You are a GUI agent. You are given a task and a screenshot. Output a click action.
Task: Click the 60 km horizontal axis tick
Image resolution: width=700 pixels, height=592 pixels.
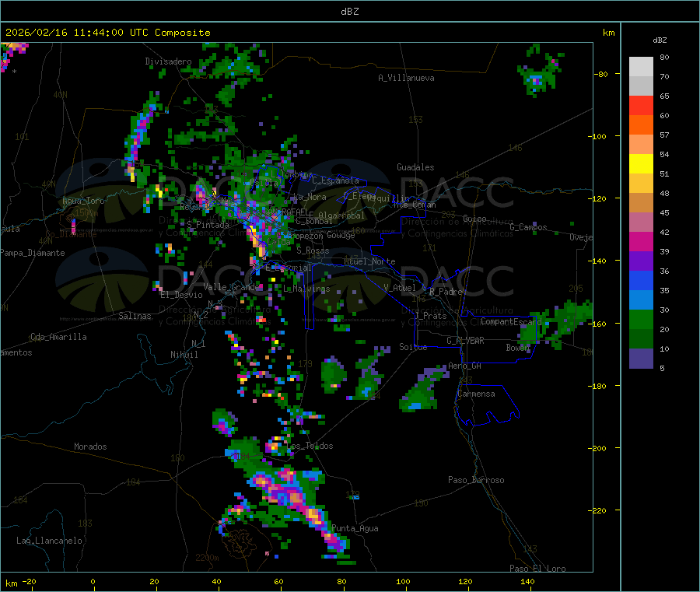point(278,581)
